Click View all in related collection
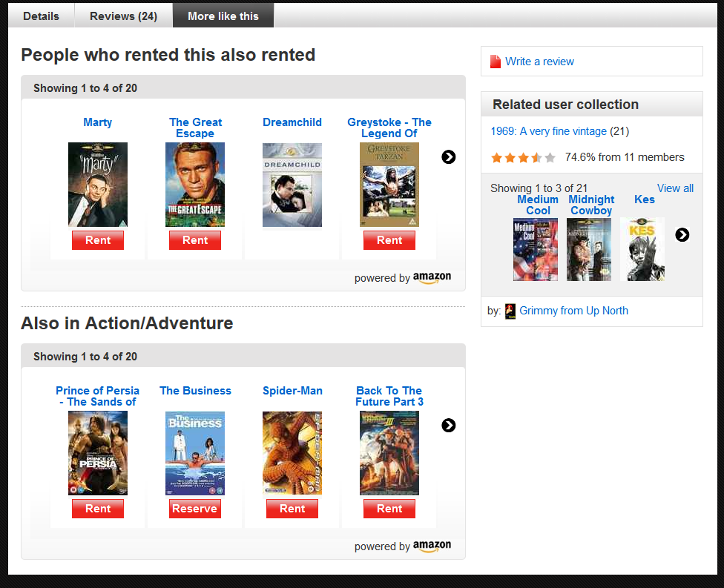This screenshot has height=588, width=724. pos(675,188)
